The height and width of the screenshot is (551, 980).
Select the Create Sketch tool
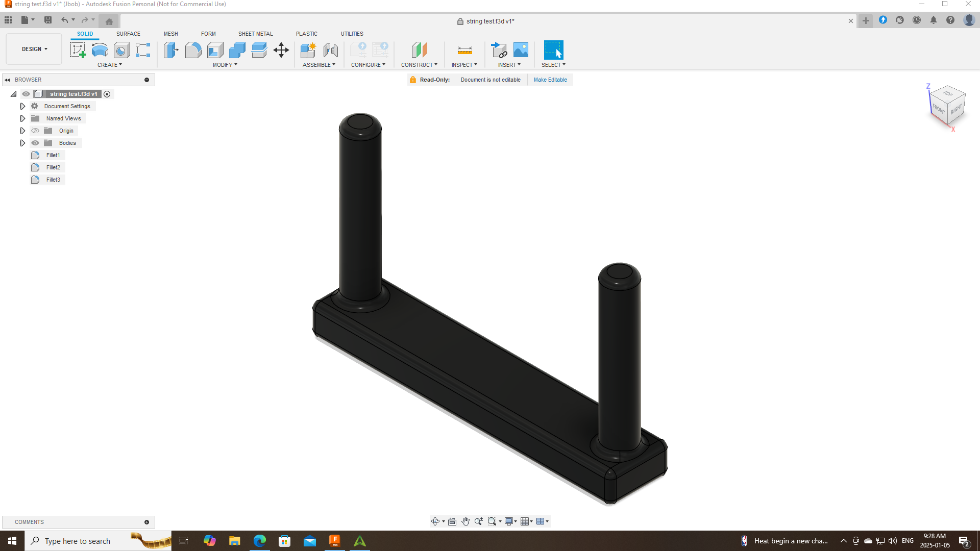(78, 50)
